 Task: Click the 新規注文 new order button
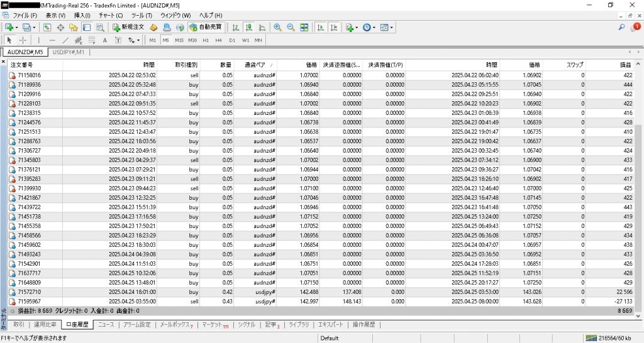click(129, 28)
